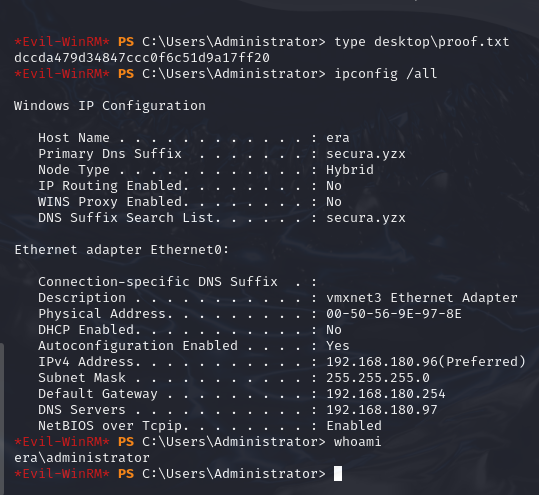This screenshot has height=495, width=539.
Task: Click the ipconfig /all command text
Action: [x=386, y=74]
